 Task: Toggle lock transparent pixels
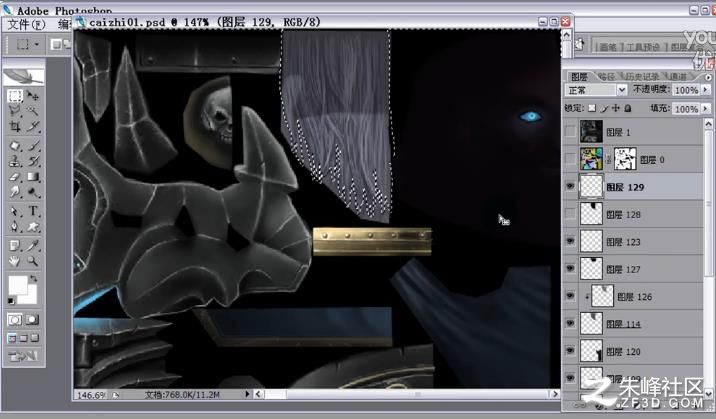coord(592,108)
